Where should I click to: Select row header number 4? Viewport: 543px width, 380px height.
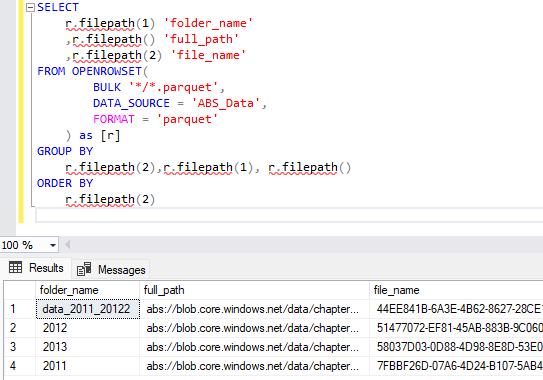[x=20, y=366]
